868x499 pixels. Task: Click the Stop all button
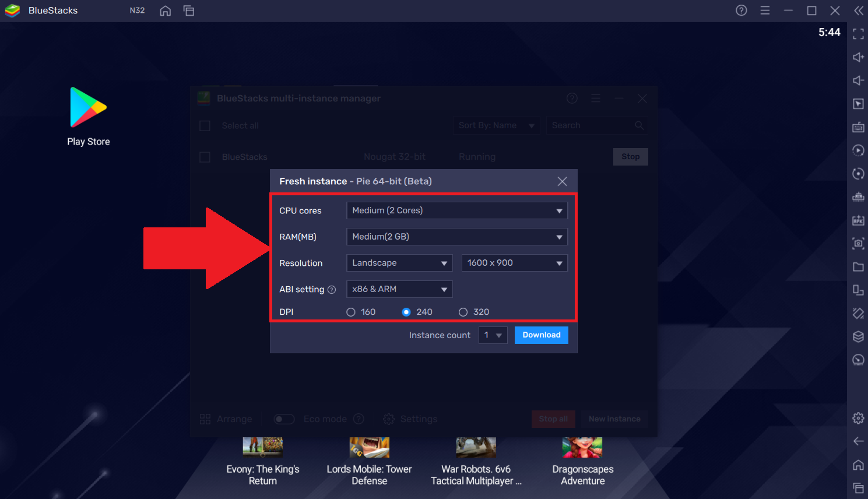553,419
